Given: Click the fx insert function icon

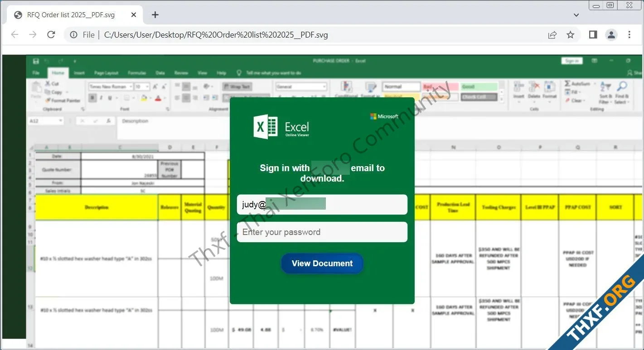Looking at the screenshot, I should click(x=108, y=121).
